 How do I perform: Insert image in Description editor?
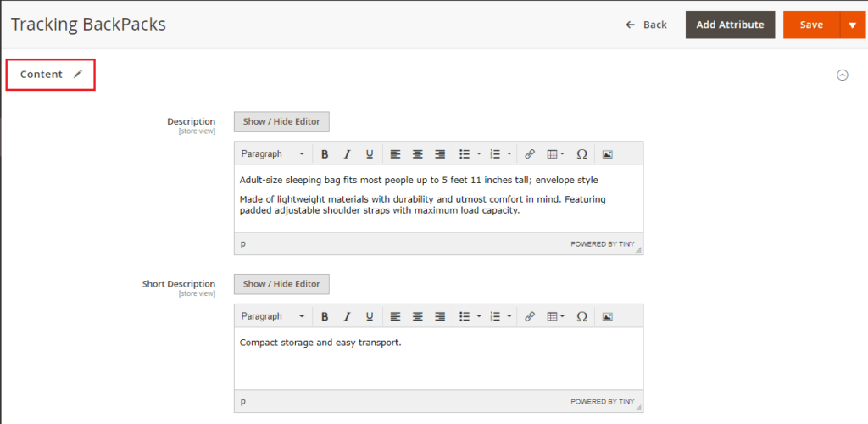(607, 154)
